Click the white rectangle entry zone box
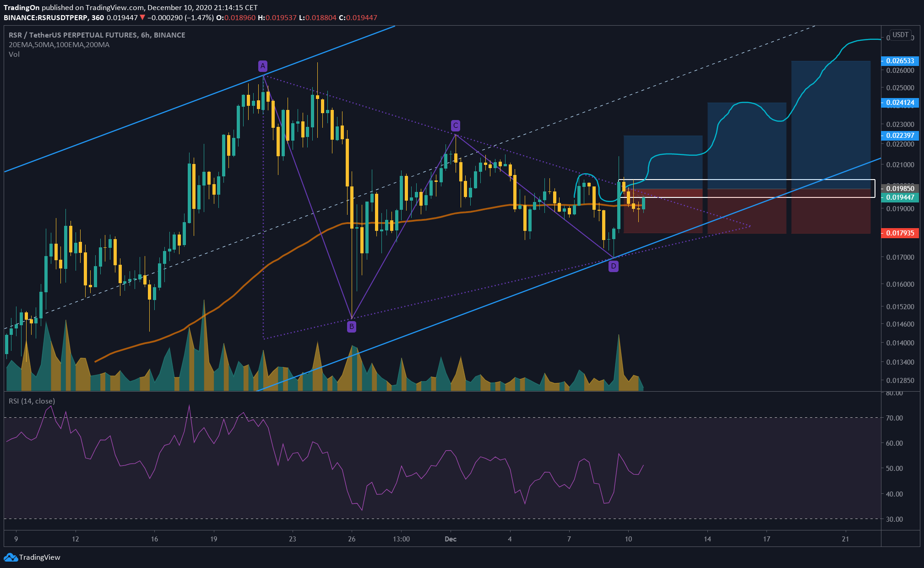The height and width of the screenshot is (568, 924). 746,188
